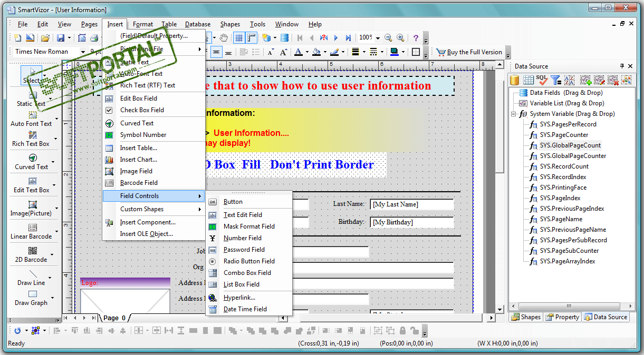Click the A-Z sort icon
644x355 pixels.
click(569, 80)
